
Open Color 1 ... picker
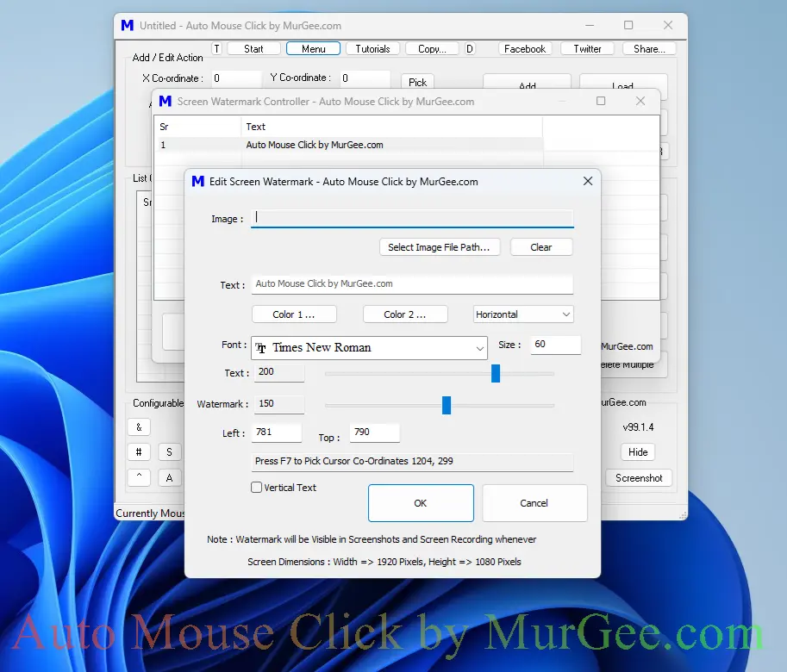[x=294, y=314]
